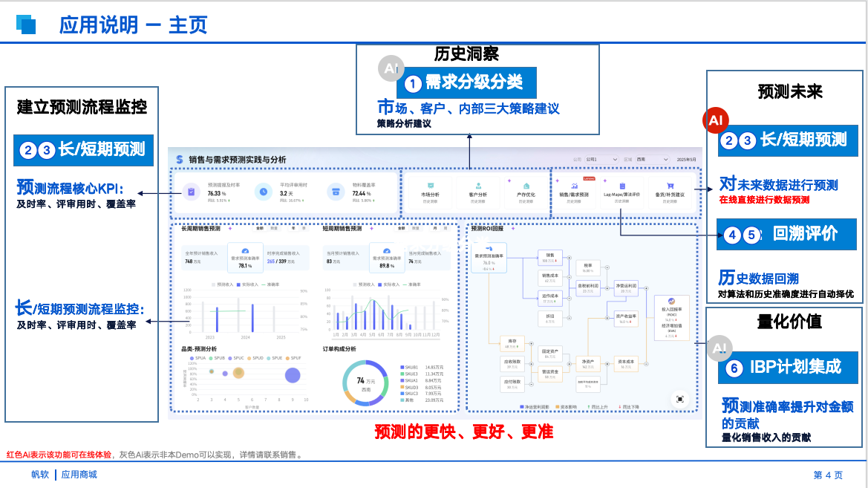Click SKUB1 legend item in order composition
Screen dimensions: 868x488
(x=402, y=367)
